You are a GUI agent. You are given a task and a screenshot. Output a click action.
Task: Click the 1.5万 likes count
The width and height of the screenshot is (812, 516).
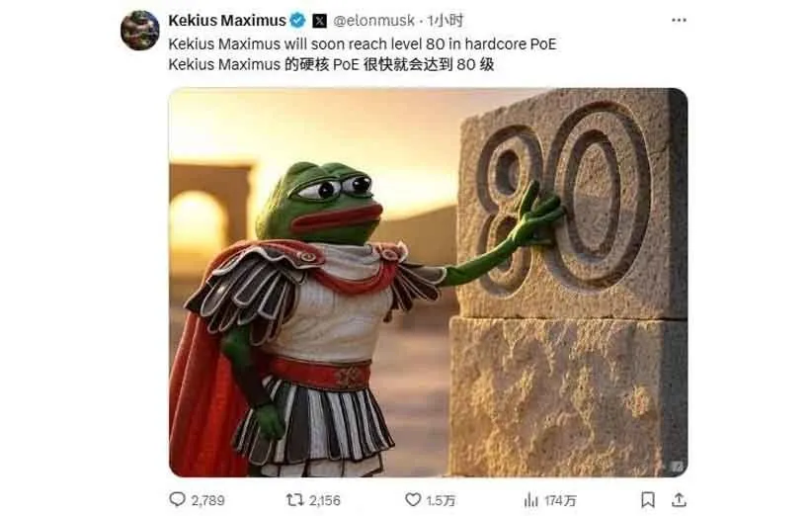(x=441, y=500)
